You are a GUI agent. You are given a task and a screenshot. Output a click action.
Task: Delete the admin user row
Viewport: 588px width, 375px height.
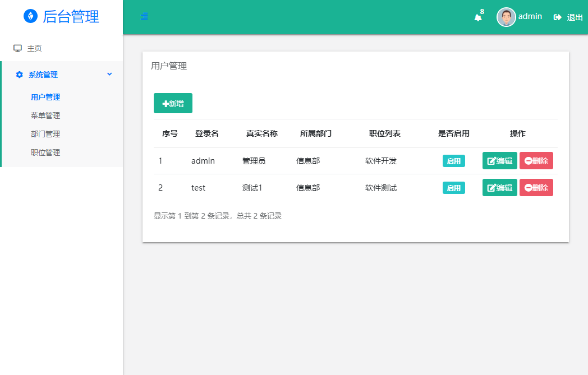coord(536,161)
